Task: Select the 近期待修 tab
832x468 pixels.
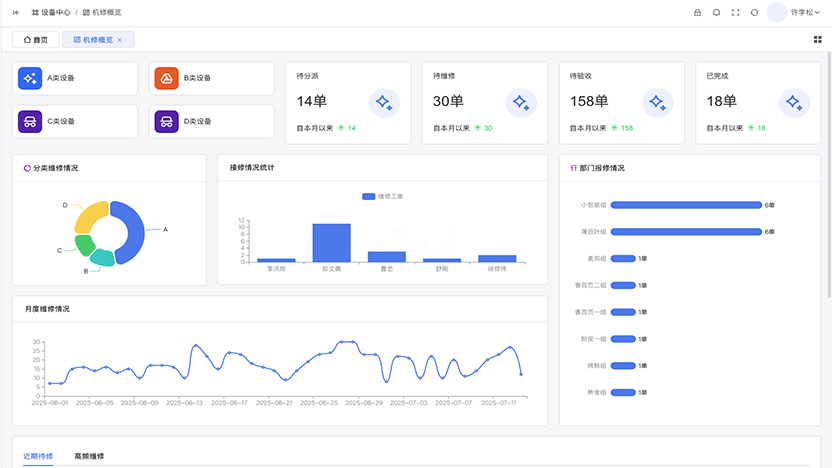Action: click(x=38, y=456)
